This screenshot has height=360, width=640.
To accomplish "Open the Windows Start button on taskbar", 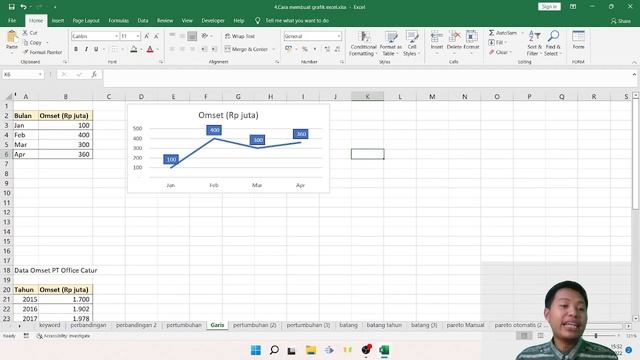I will 256,350.
